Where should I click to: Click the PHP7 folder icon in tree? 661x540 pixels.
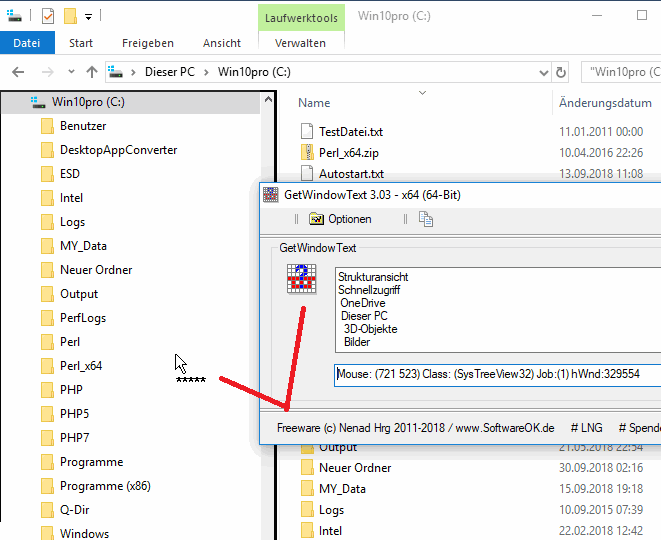47,438
